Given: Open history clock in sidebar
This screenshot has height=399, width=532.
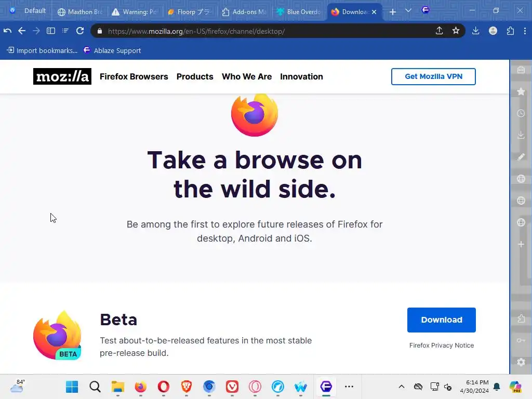Looking at the screenshot, I should (521, 113).
